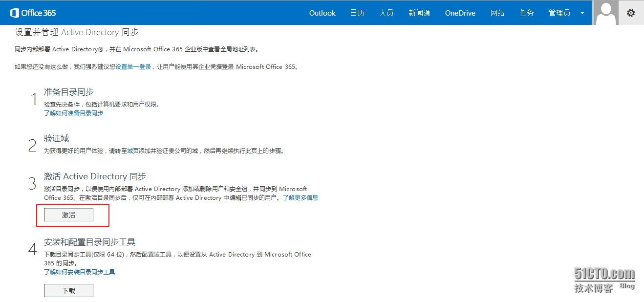
Task: Click the 设置并管理 Active Directory 同步 heading
Action: click(x=77, y=32)
